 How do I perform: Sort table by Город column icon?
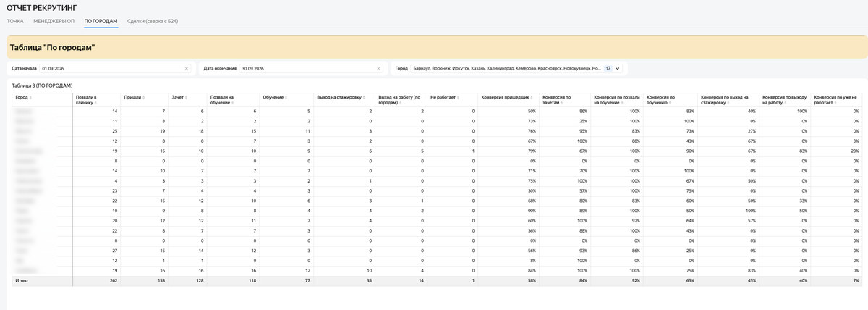30,97
